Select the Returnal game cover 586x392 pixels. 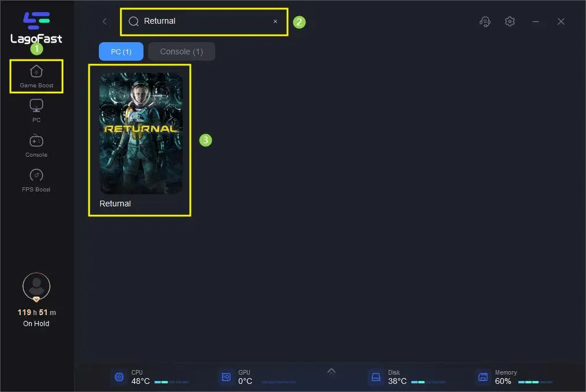pos(141,134)
